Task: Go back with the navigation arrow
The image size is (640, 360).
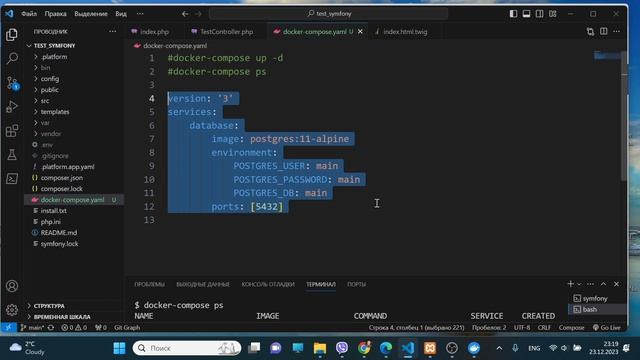Action: (185, 13)
